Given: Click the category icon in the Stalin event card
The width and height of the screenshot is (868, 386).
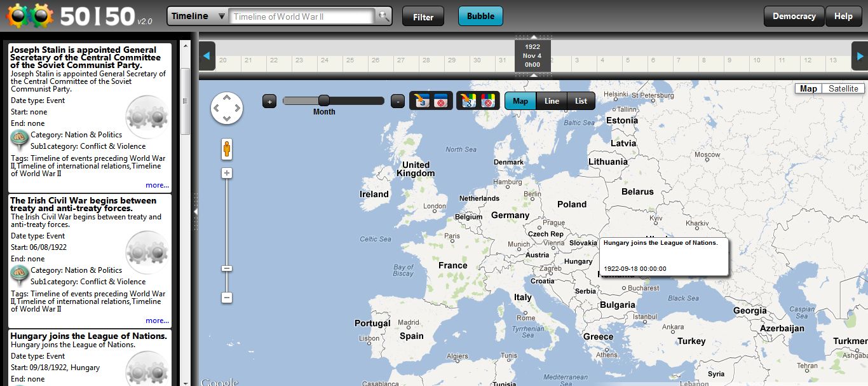Looking at the screenshot, I should pyautogui.click(x=20, y=140).
